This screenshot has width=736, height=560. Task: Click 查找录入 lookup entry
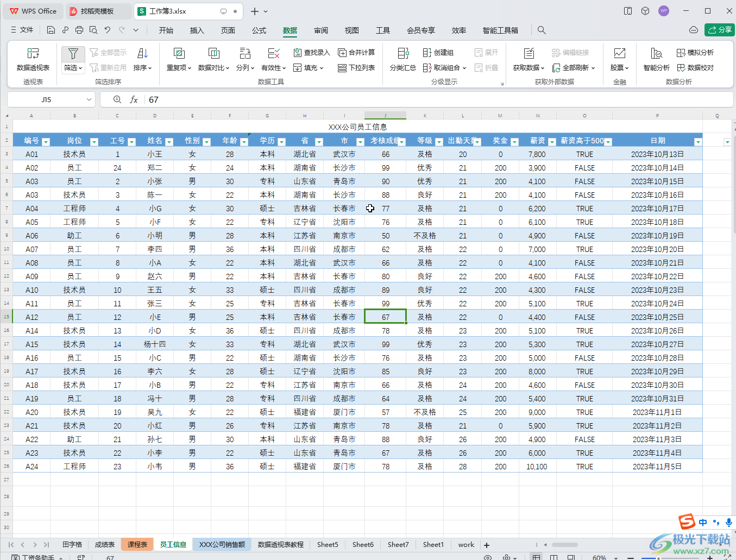pyautogui.click(x=312, y=53)
